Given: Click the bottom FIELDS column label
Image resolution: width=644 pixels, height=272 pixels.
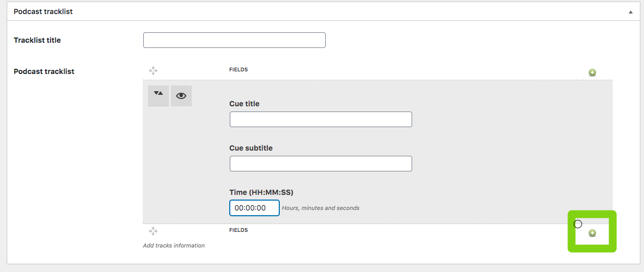Looking at the screenshot, I should tap(239, 230).
